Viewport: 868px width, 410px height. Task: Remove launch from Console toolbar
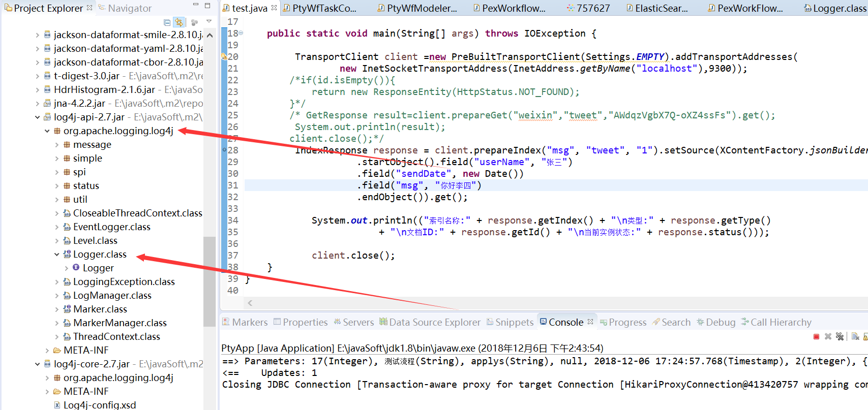coord(828,336)
